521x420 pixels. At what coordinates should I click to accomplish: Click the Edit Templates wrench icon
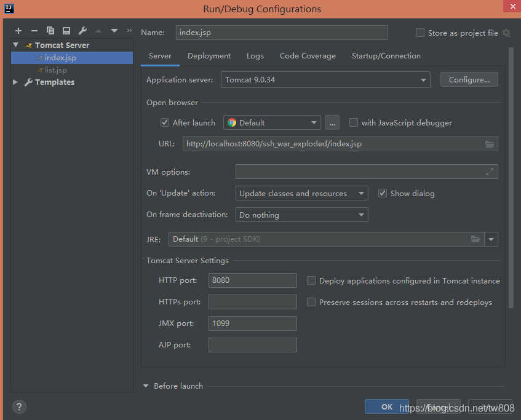pyautogui.click(x=82, y=31)
